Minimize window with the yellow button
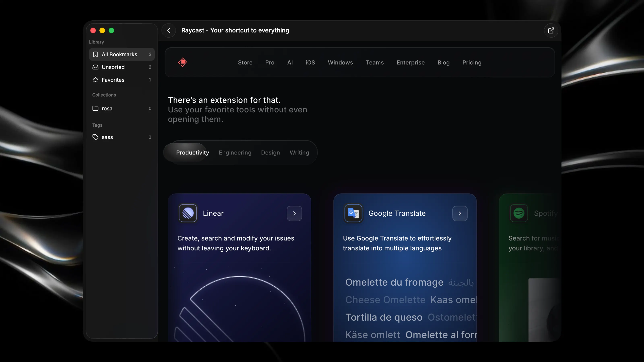 [x=102, y=31]
